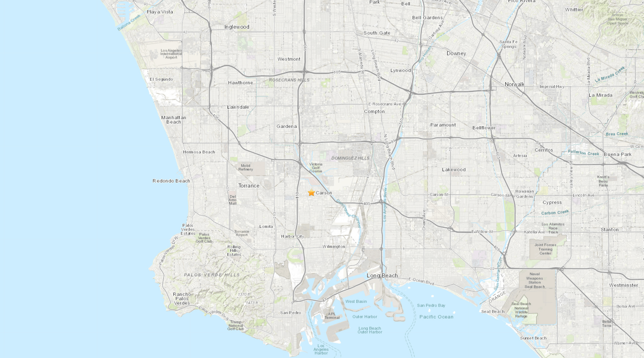
Task: Click the Whittier label
Action: coord(574,10)
